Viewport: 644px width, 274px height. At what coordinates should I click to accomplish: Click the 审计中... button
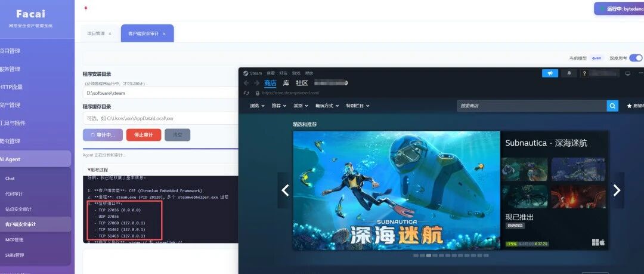103,135
